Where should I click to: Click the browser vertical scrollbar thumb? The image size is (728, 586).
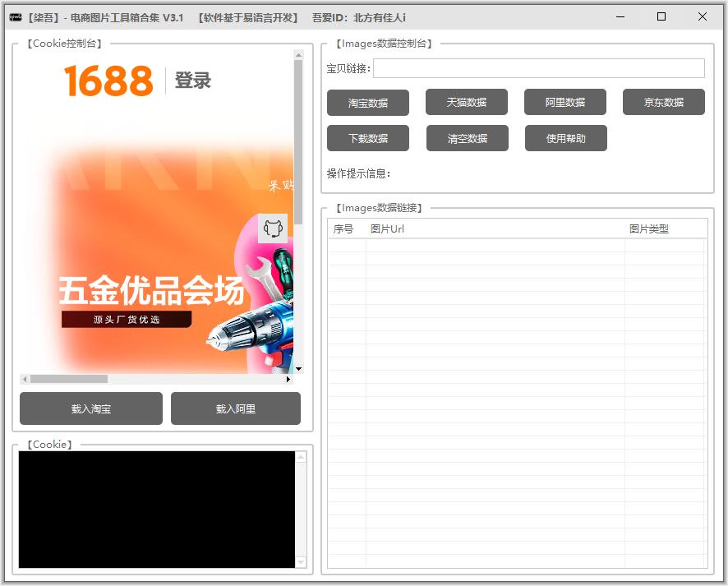click(x=298, y=141)
